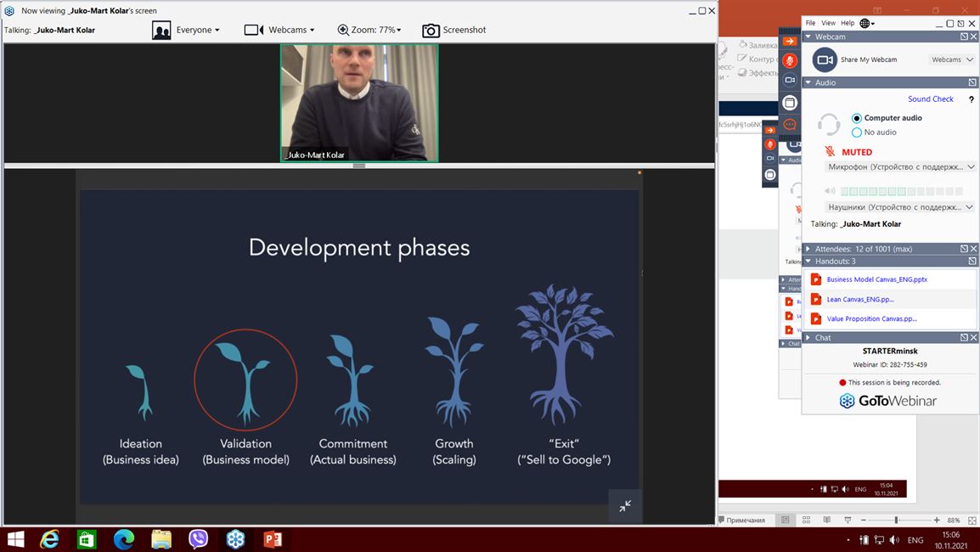
Task: Undock the Chat pane
Action: 964,338
